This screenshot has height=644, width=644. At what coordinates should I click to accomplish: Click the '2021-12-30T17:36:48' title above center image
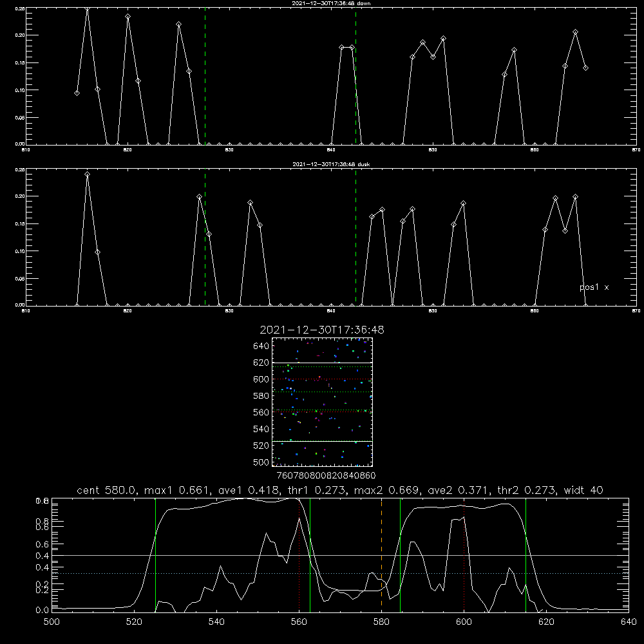(322, 330)
